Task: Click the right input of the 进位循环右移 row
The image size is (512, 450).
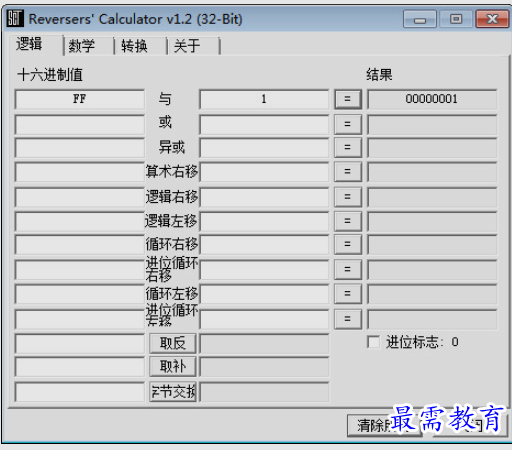Action: pos(264,270)
